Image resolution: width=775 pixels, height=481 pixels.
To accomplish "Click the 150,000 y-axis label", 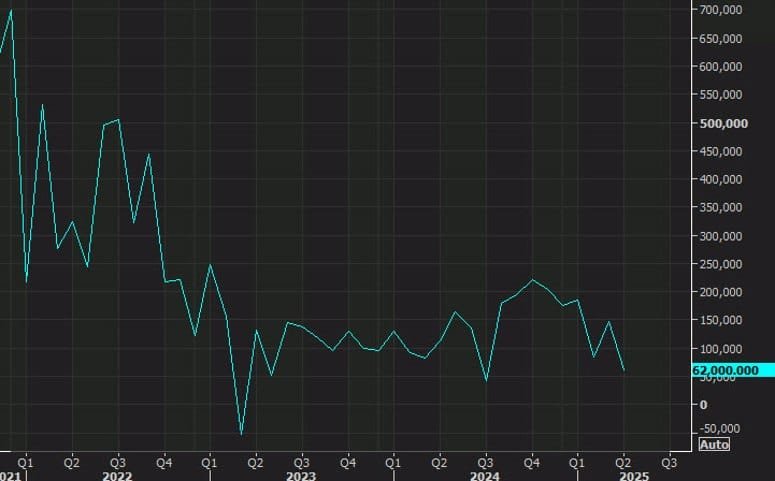I will coord(720,320).
